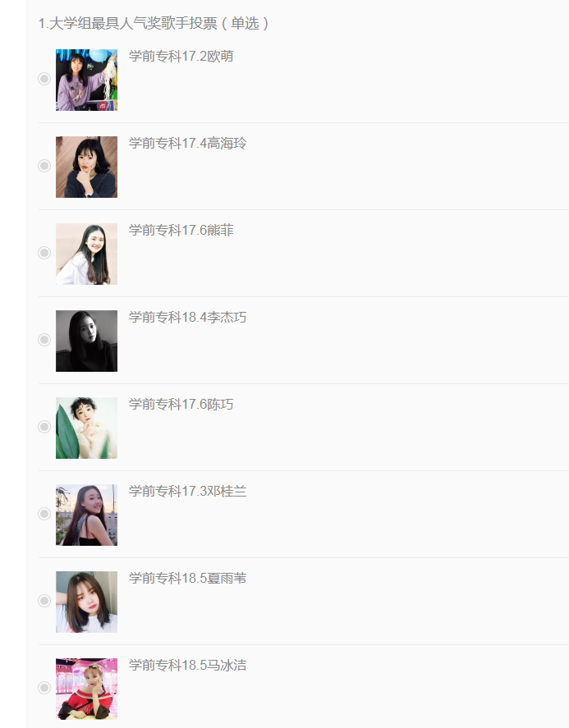
Task: Open photo of 学前专科17.6陈巧
Action: 86,428
